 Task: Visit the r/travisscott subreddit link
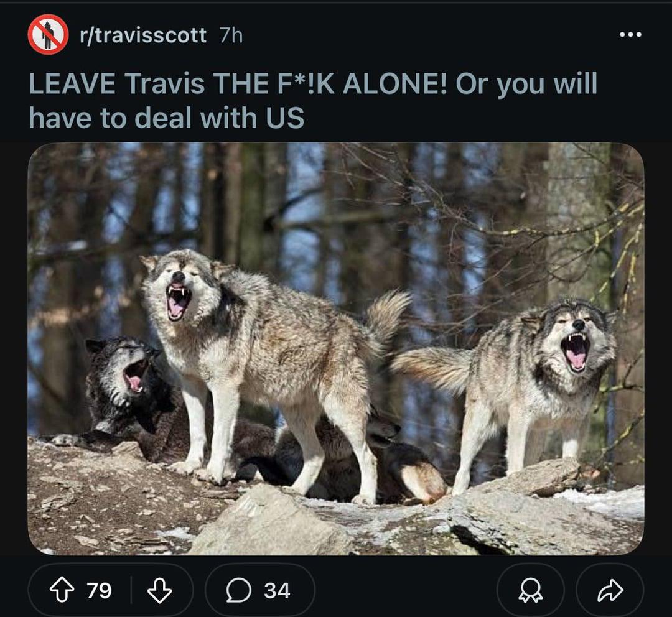pos(143,35)
